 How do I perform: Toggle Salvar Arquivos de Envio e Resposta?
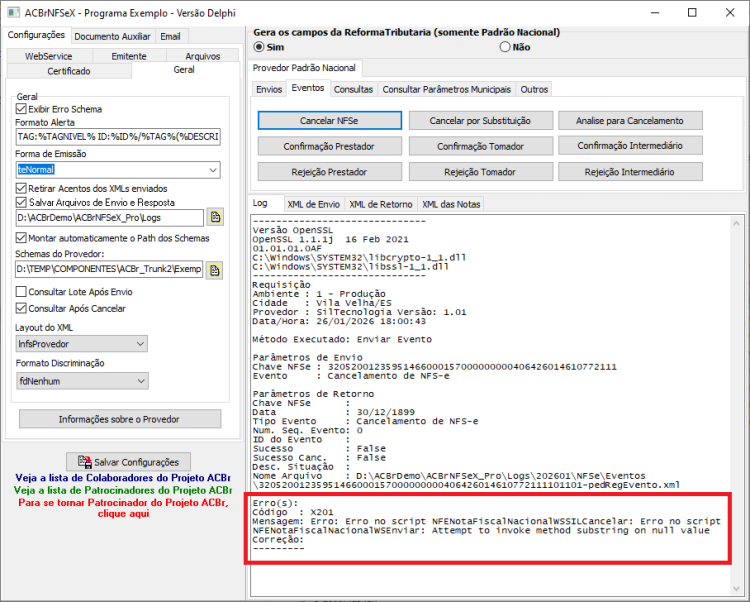coord(21,202)
